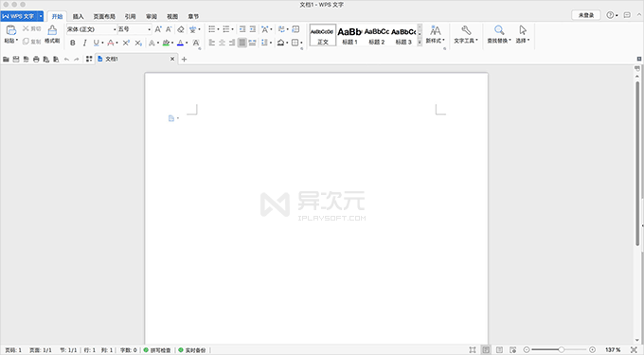Toggle italic formatting
The height and width of the screenshot is (355, 644).
84,43
